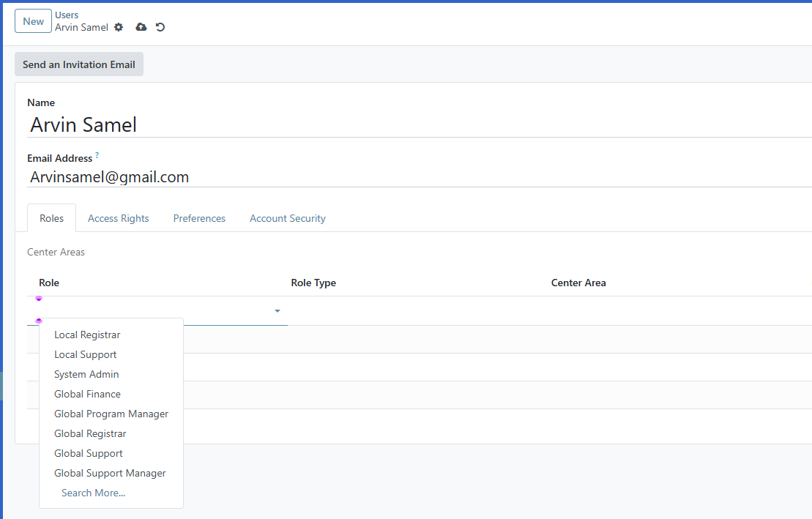Image resolution: width=812 pixels, height=519 pixels.
Task: Choose Local Registrar from role list
Action: click(86, 335)
